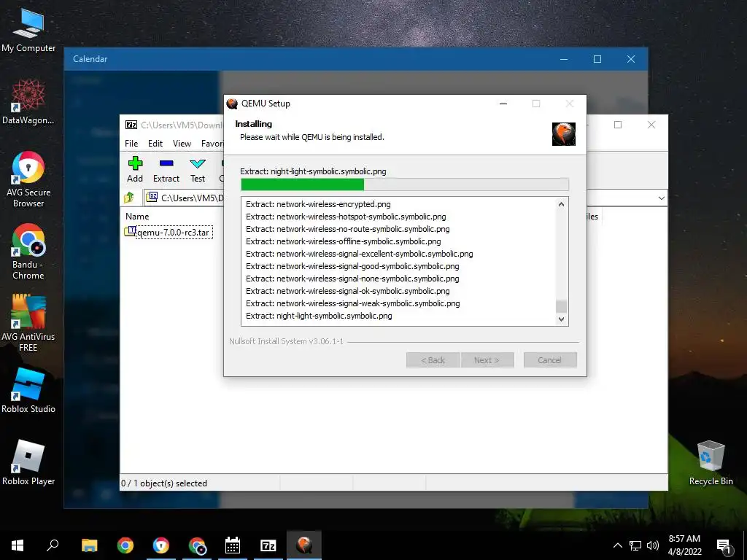Open Edit menu in 7-Zip

tap(155, 144)
